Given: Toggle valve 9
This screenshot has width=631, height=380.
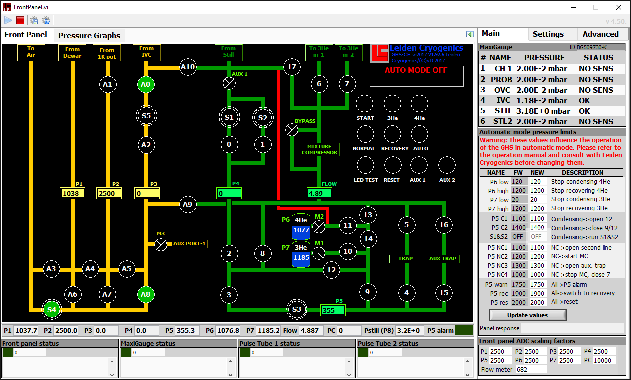Looking at the screenshot, I should (367, 292).
